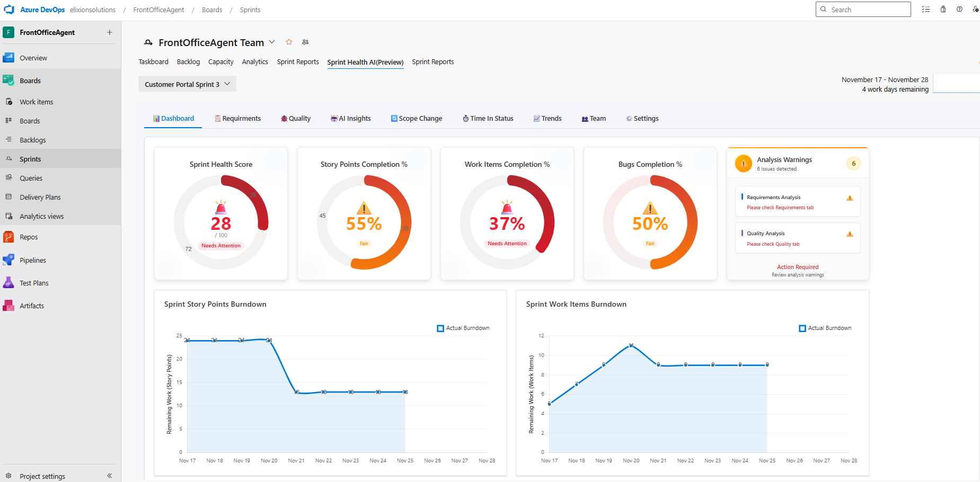
Task: Open Project settings link
Action: [x=42, y=476]
